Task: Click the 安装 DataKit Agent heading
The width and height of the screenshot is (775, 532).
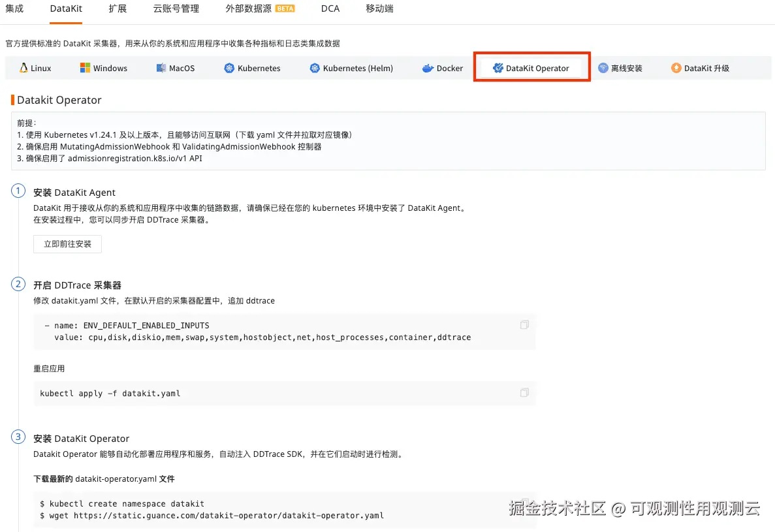Action: coord(74,193)
